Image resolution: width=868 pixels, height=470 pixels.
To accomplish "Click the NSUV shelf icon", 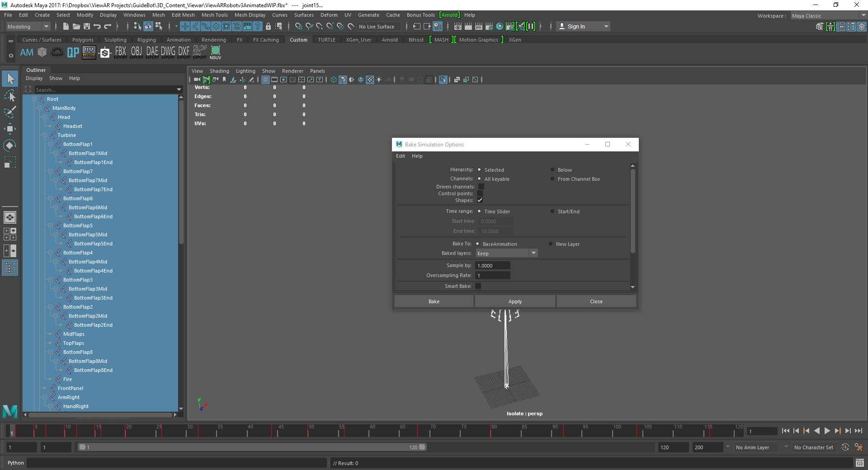I will [216, 52].
